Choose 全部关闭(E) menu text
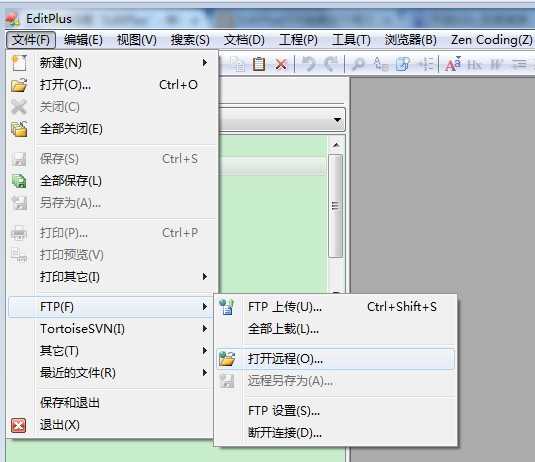The height and width of the screenshot is (462, 535). click(71, 129)
